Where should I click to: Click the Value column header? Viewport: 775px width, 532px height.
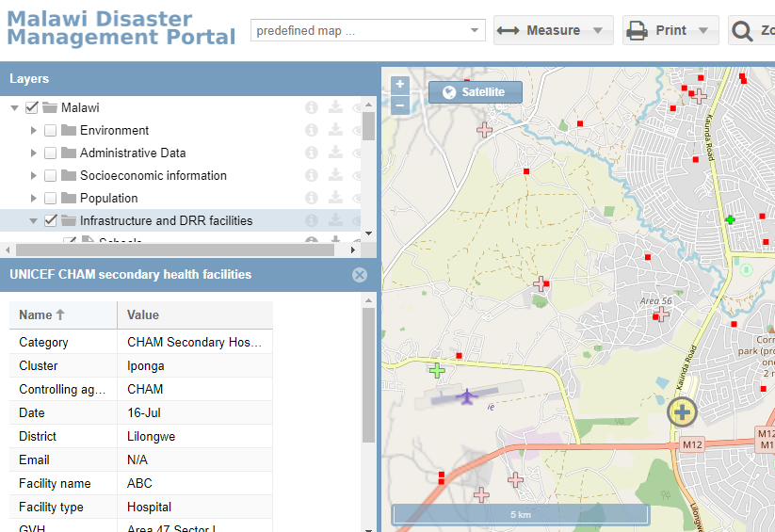(x=195, y=314)
